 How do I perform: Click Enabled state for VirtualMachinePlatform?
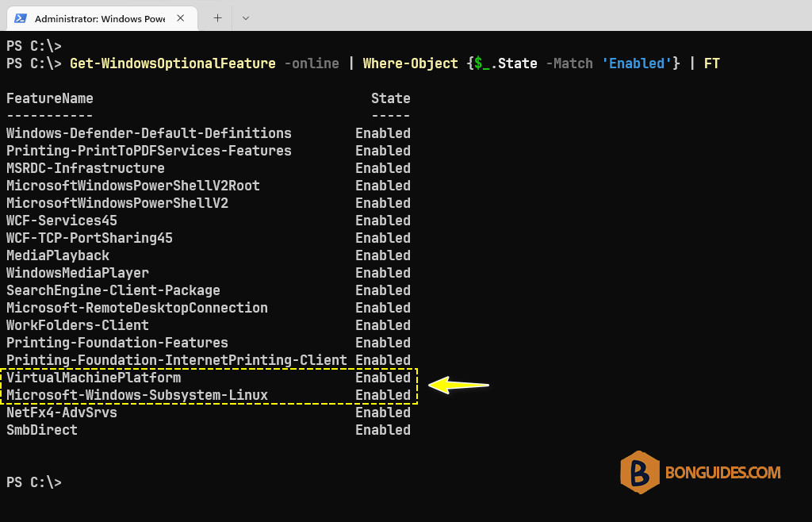coord(383,378)
